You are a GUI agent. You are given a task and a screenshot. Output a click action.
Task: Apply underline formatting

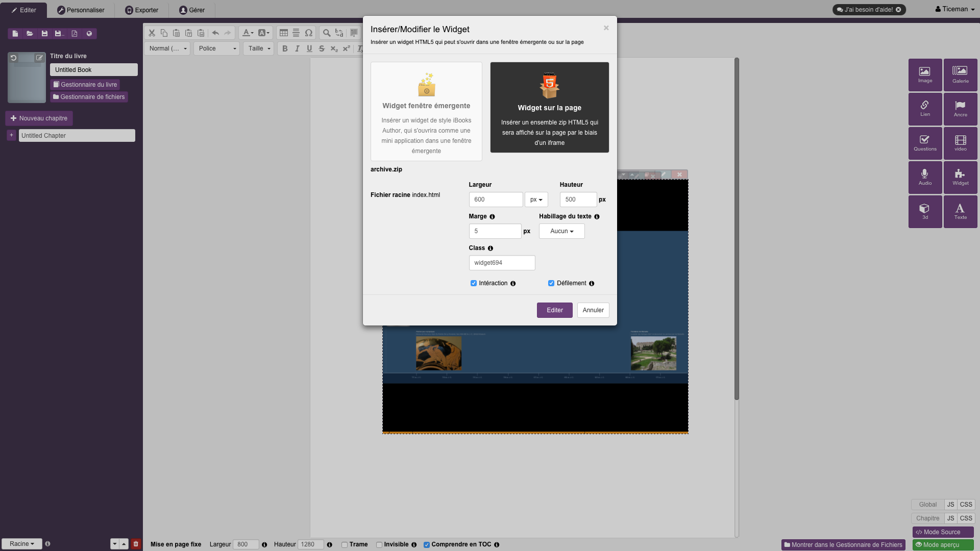309,48
